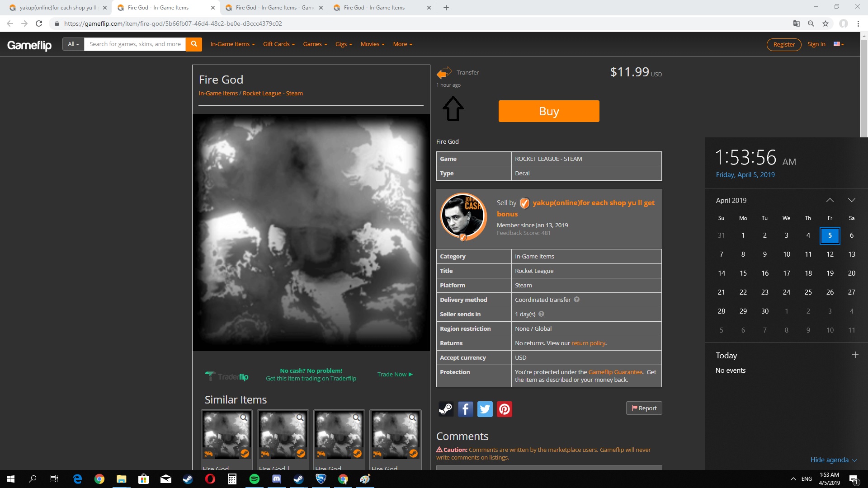Viewport: 868px width, 488px height.
Task: Open the return policy link
Action: pyautogui.click(x=588, y=343)
